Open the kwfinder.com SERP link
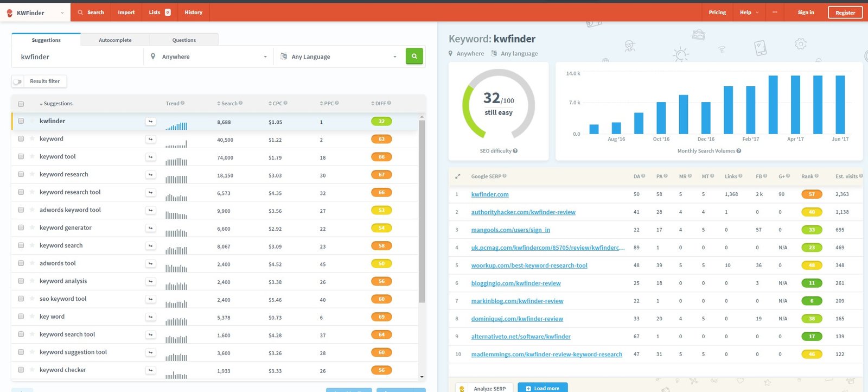The width and height of the screenshot is (868, 392). [490, 194]
